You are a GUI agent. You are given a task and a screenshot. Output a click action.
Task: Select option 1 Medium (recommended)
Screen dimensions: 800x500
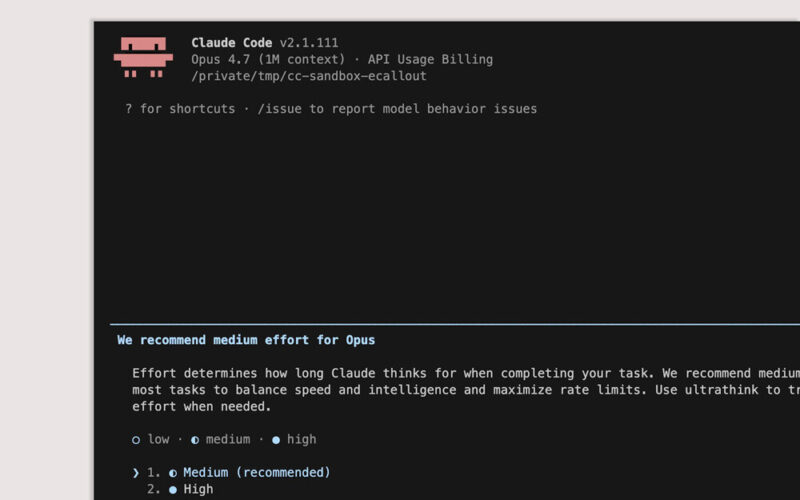point(239,472)
